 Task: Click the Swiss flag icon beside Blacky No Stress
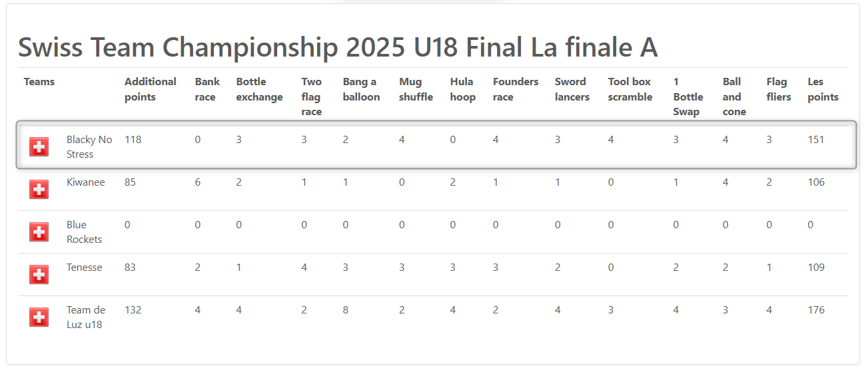[x=39, y=147]
